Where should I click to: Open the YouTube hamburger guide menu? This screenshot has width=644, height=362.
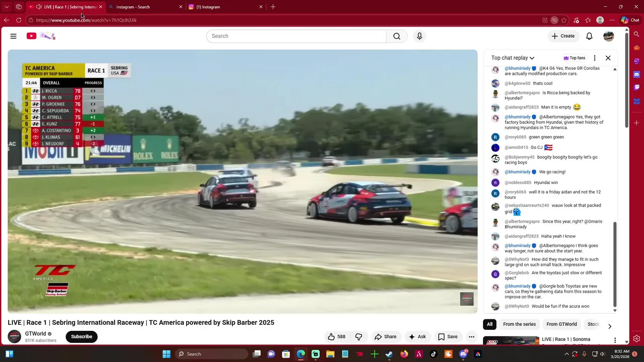click(14, 36)
